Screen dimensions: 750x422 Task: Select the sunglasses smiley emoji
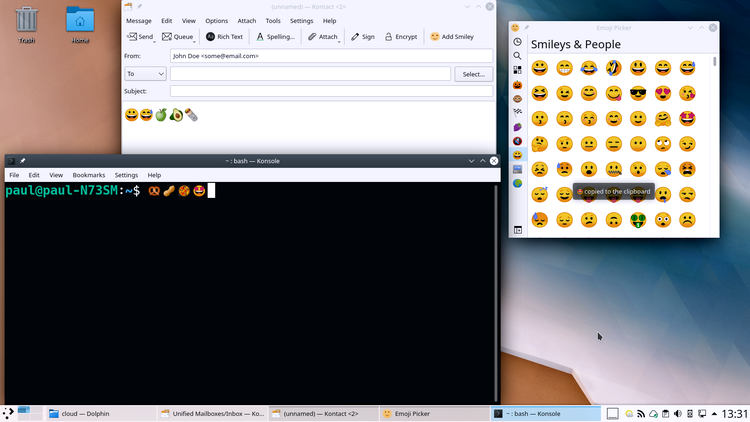click(x=638, y=94)
